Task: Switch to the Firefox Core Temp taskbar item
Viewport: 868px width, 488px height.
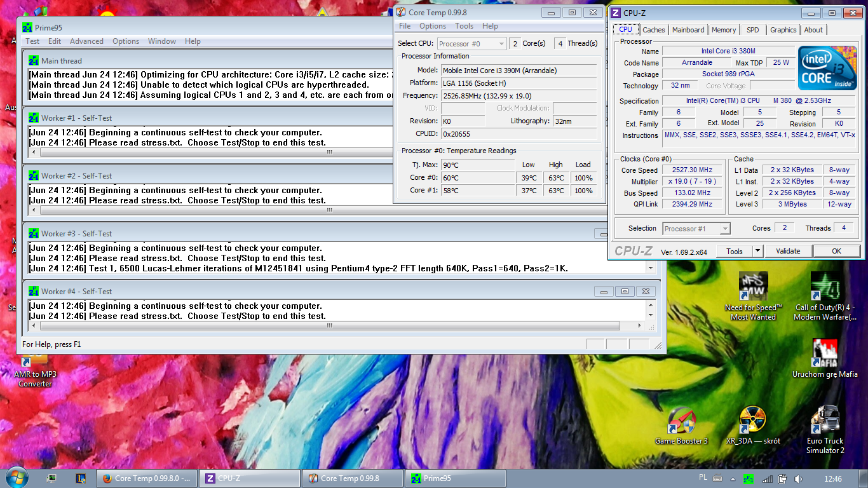Action: pyautogui.click(x=147, y=478)
